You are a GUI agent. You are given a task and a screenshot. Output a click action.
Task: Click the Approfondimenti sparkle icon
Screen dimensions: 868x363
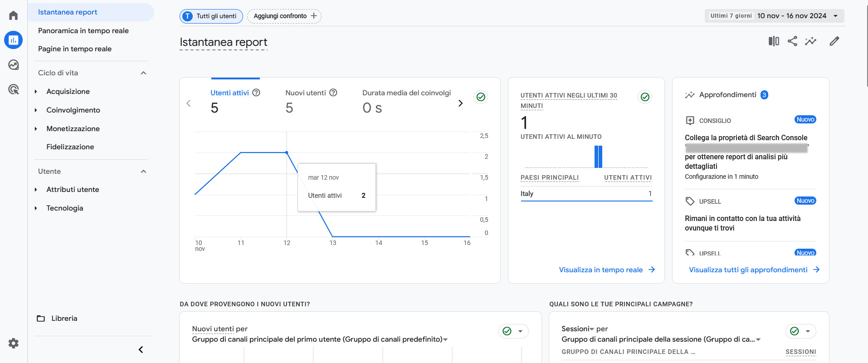coord(690,95)
